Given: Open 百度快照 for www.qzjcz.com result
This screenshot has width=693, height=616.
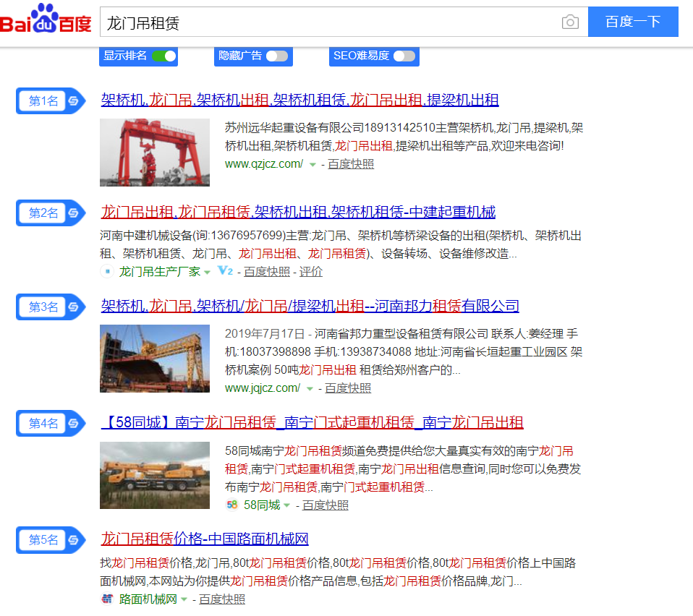Looking at the screenshot, I should 351,164.
